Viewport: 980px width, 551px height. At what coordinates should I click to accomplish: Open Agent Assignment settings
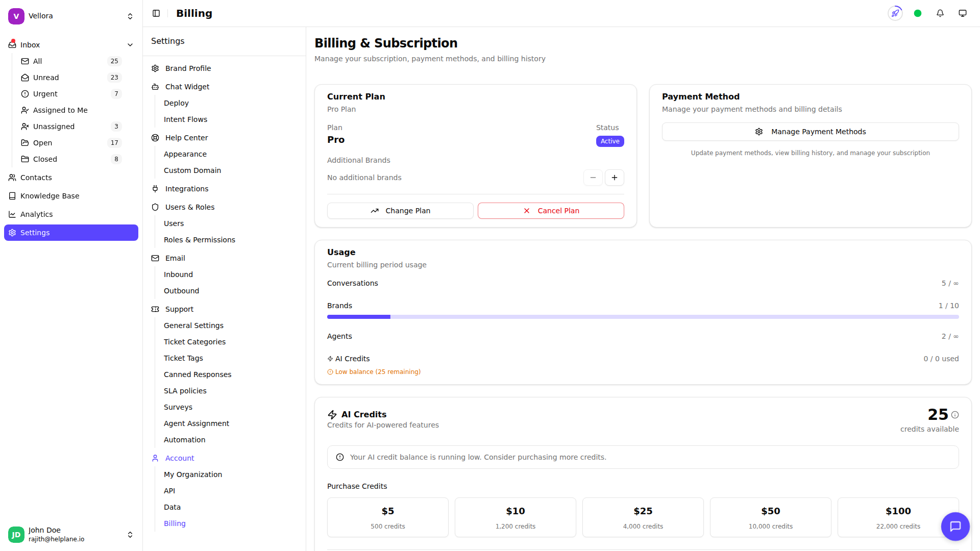(x=197, y=423)
